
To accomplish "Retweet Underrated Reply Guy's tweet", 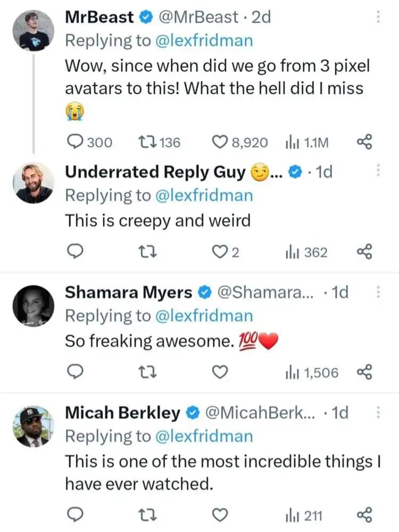I will 145,253.
